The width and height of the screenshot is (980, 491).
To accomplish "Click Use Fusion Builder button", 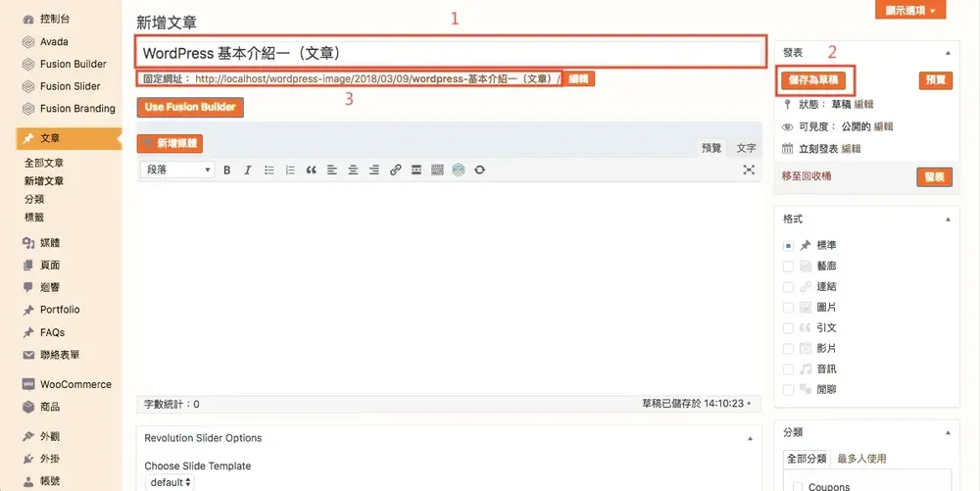I will (190, 107).
